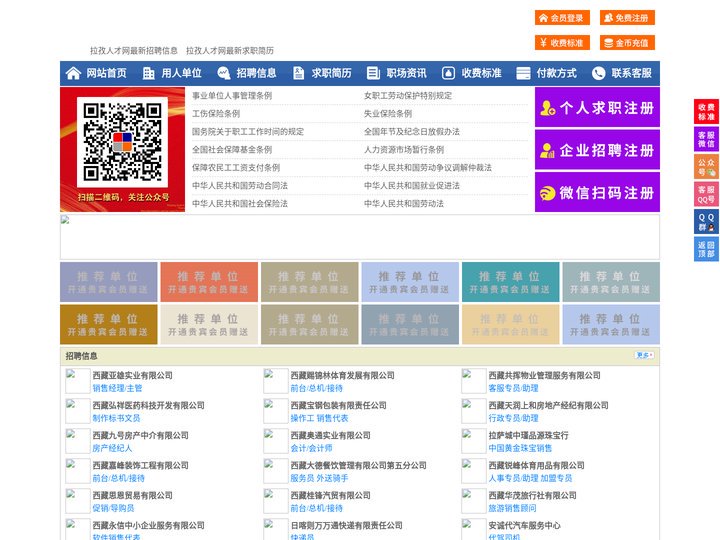720x540 pixels.
Task: Click the orange 公众号 sidebar widget
Action: [x=706, y=167]
